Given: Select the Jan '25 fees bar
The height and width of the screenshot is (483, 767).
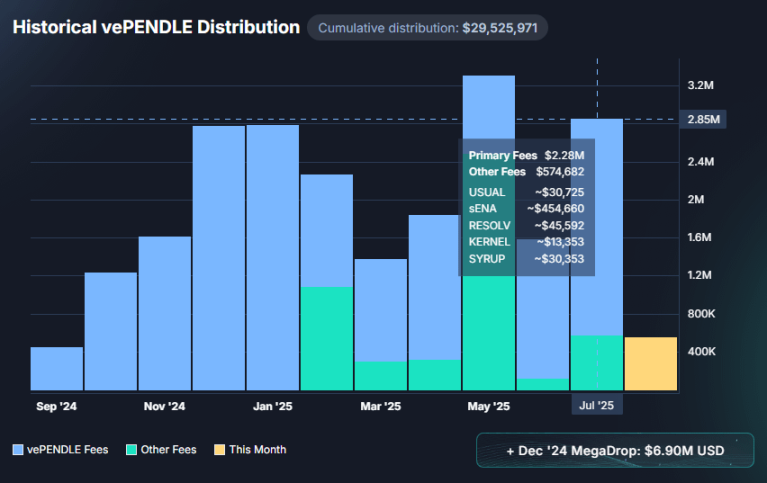Looking at the screenshot, I should click(x=272, y=257).
